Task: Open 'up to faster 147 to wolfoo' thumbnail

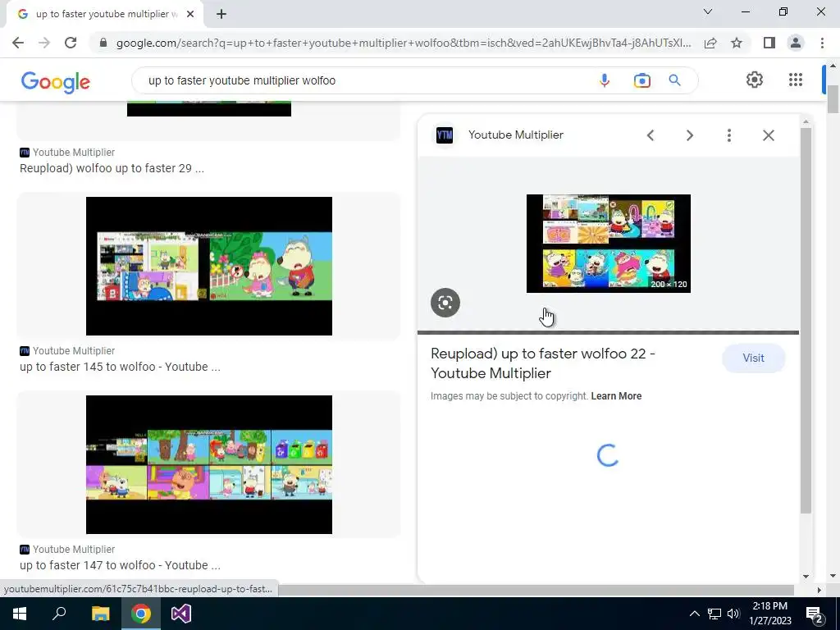Action: pos(209,464)
